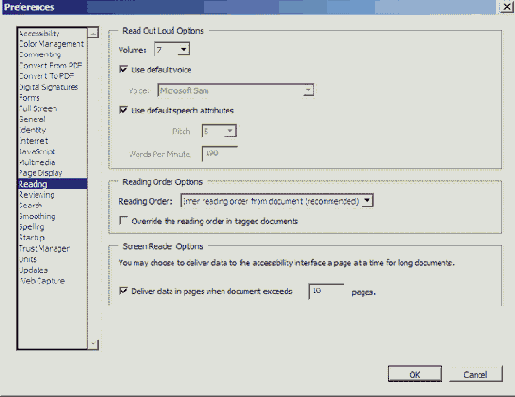Check Override the reading order in tagged documents

[123, 220]
